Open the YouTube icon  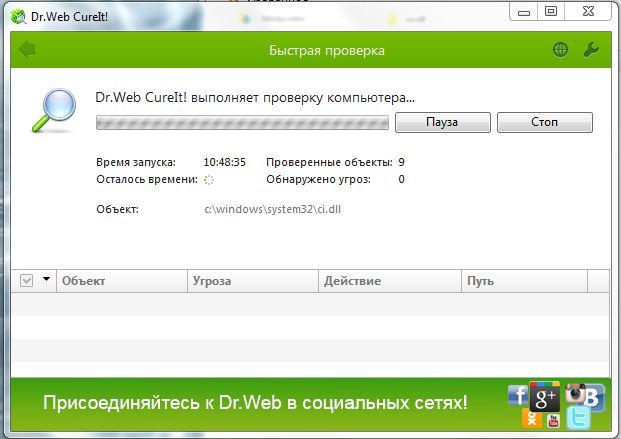(x=553, y=421)
